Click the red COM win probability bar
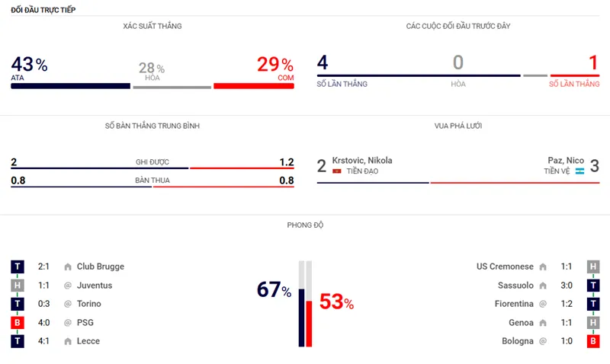The height and width of the screenshot is (364, 610). (253, 86)
